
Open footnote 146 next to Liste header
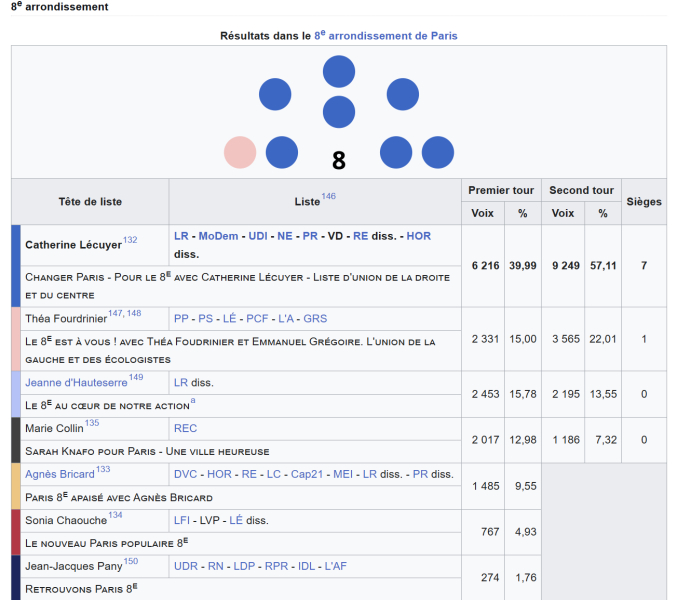329,197
